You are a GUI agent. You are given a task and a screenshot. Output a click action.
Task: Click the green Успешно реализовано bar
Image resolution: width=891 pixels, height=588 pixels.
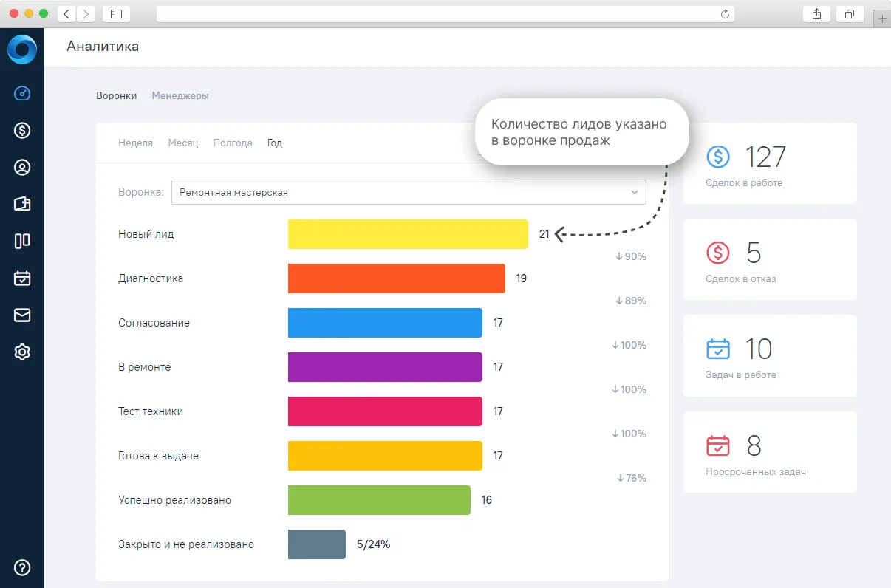point(379,500)
